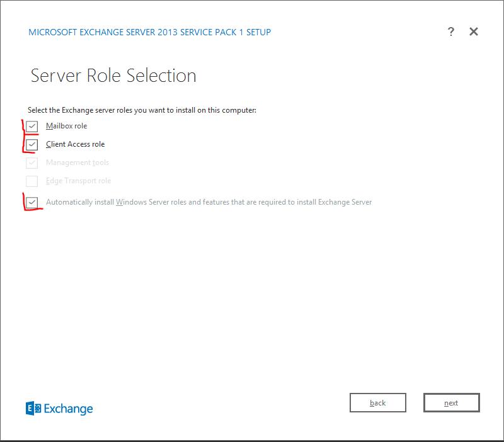Click the Server Role Selection heading
Screen dimensions: 504x442
click(x=113, y=76)
